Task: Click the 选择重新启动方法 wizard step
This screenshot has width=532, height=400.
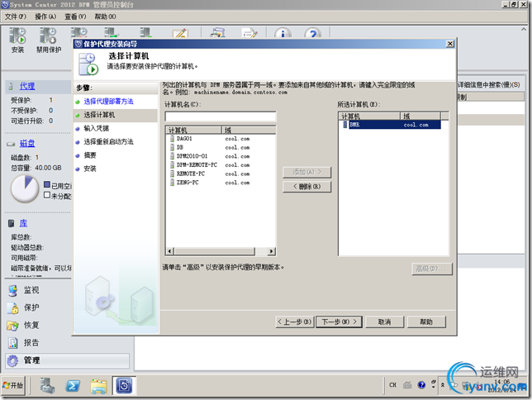Action: (x=108, y=141)
